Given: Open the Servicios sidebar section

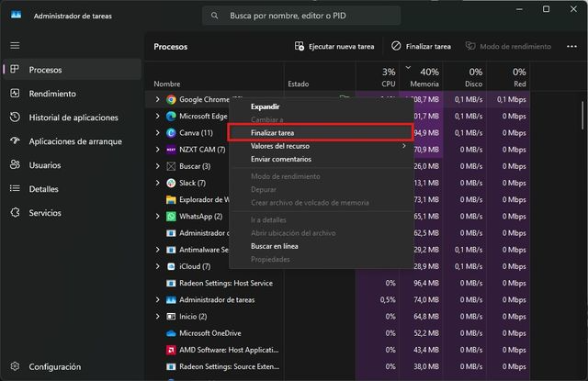Looking at the screenshot, I should (x=45, y=213).
